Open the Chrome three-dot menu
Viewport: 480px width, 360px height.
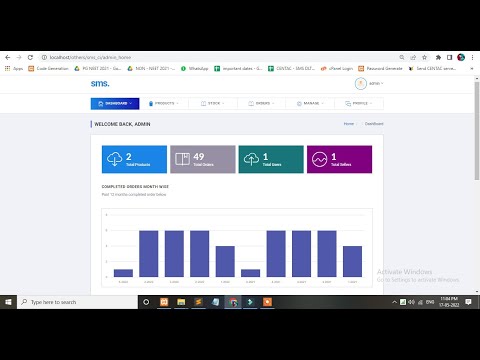(472, 57)
